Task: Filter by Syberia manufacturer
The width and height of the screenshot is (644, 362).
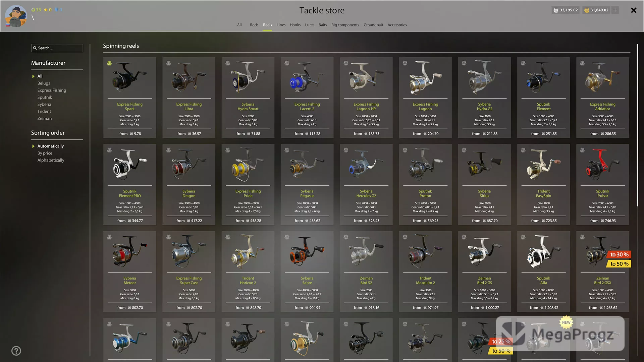Action: (x=44, y=104)
